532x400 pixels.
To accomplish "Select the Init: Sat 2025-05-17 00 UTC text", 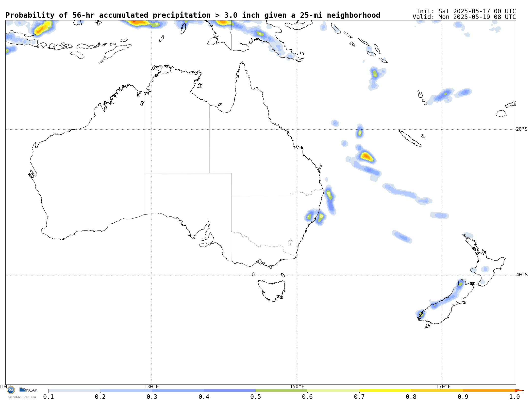I will coord(466,11).
